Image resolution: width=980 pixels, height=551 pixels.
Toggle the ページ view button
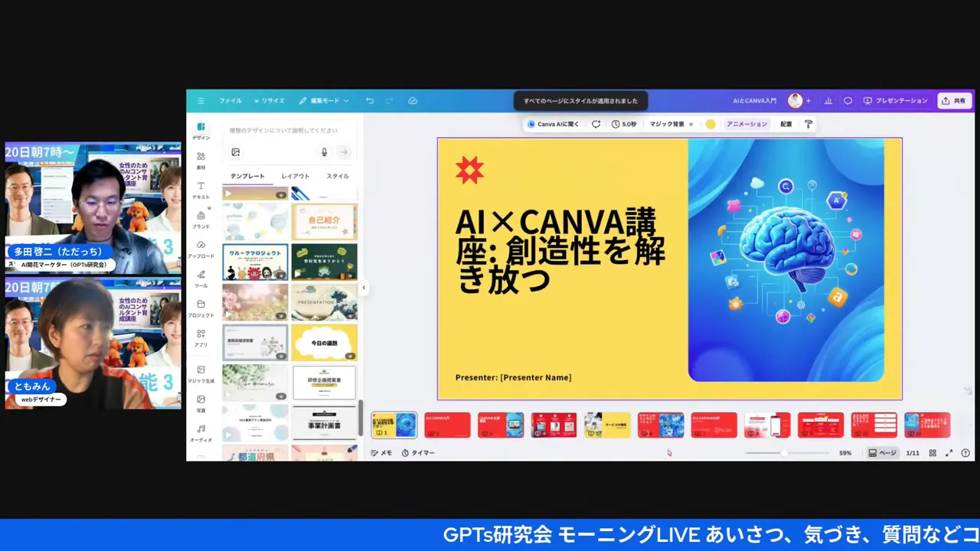884,452
